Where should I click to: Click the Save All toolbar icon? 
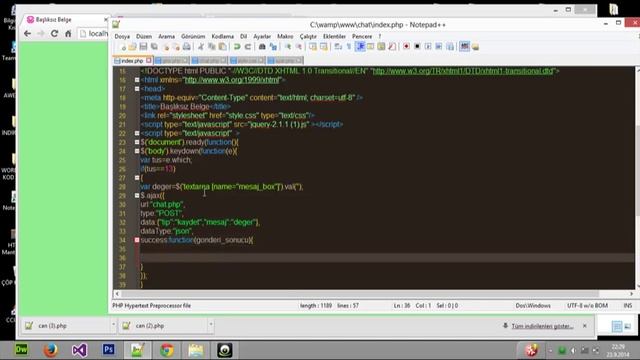pyautogui.click(x=154, y=47)
